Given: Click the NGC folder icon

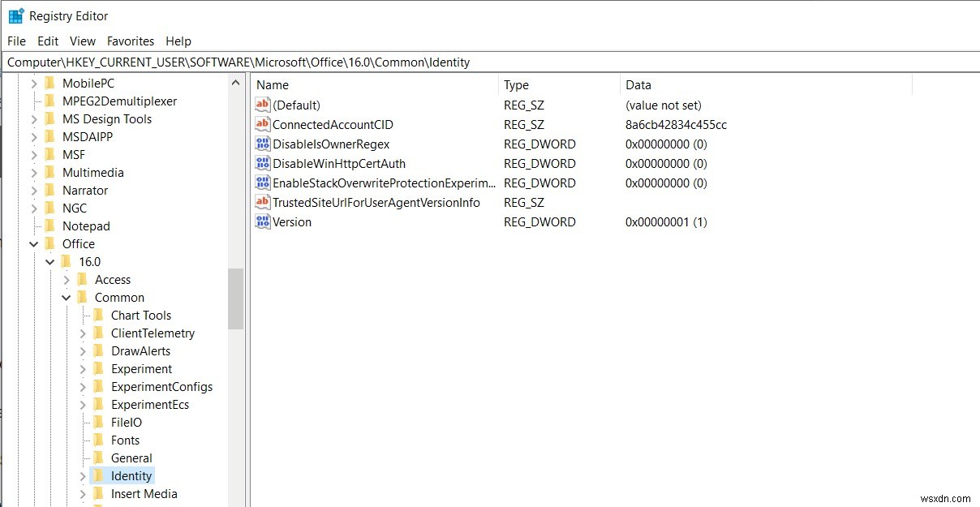Looking at the screenshot, I should 50,208.
